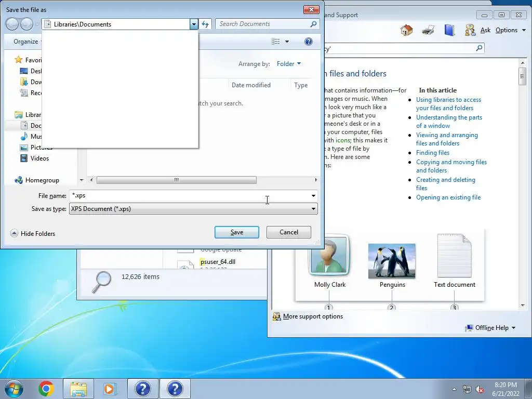Viewport: 532px width, 399px height.
Task: Click the Help search magnifier icon
Action: (479, 48)
